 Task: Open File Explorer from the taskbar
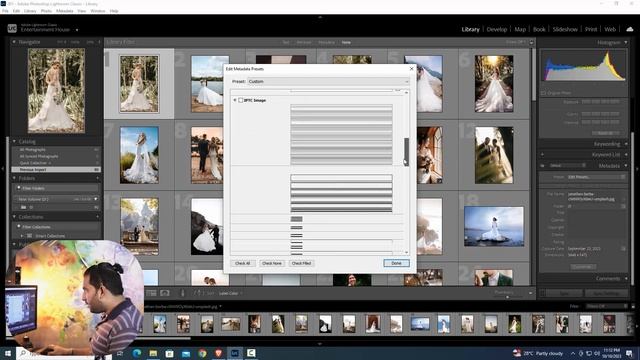click(x=153, y=353)
